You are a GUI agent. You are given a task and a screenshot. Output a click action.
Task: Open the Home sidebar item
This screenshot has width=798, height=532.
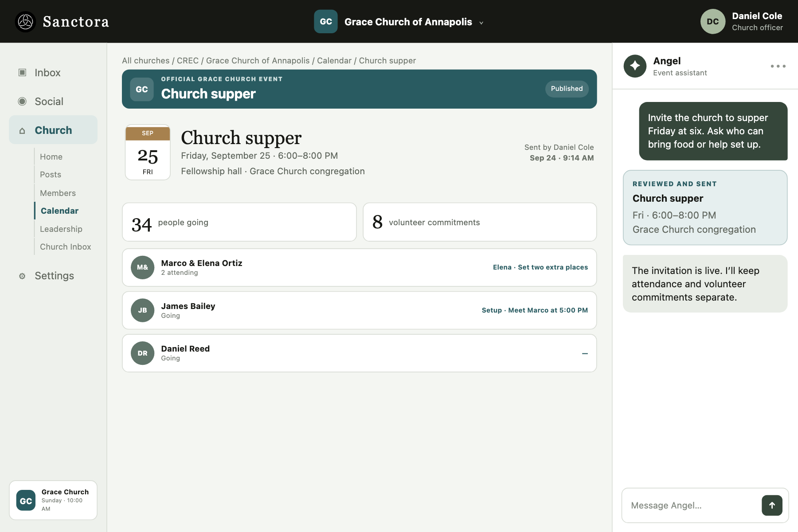[x=51, y=156]
